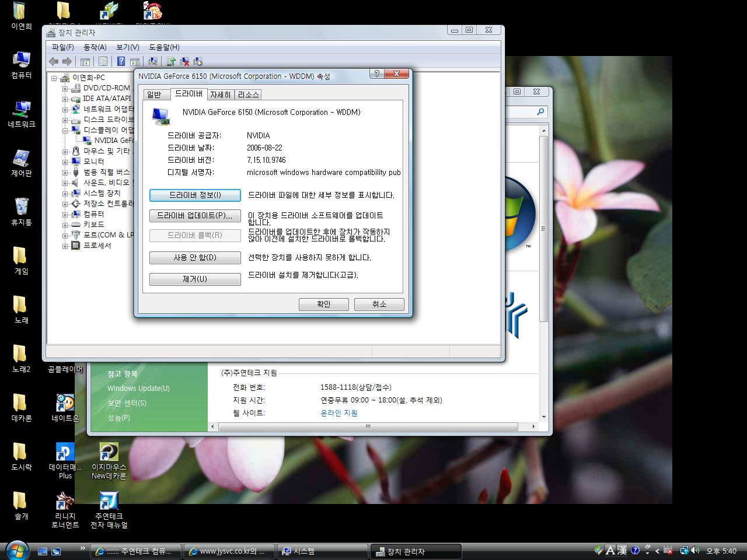Switch to the 자세히 tab

[221, 94]
